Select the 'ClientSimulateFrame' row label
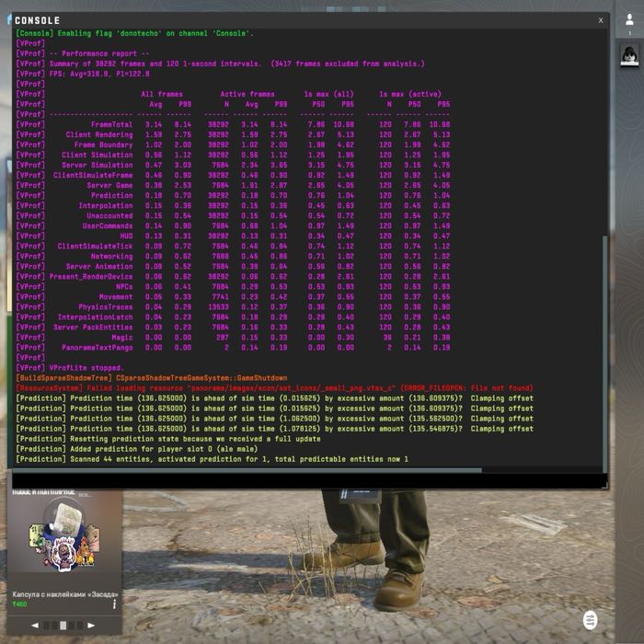The height and width of the screenshot is (644, 644). [x=93, y=175]
